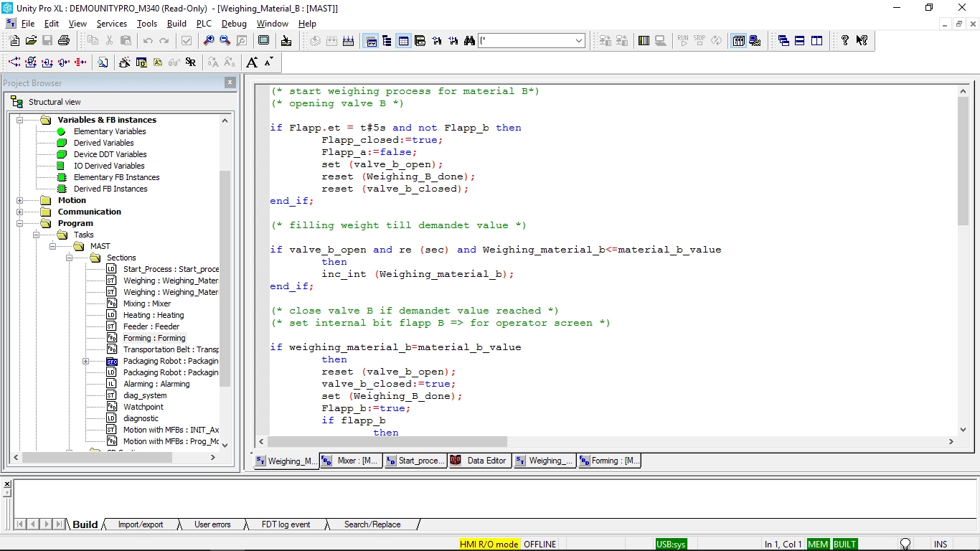
Task: Open the User errors output tab
Action: (x=212, y=524)
